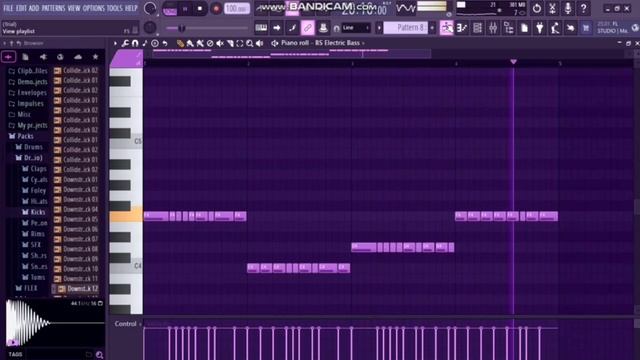
Task: Click arrow left of Pattern 8
Action: tap(379, 28)
